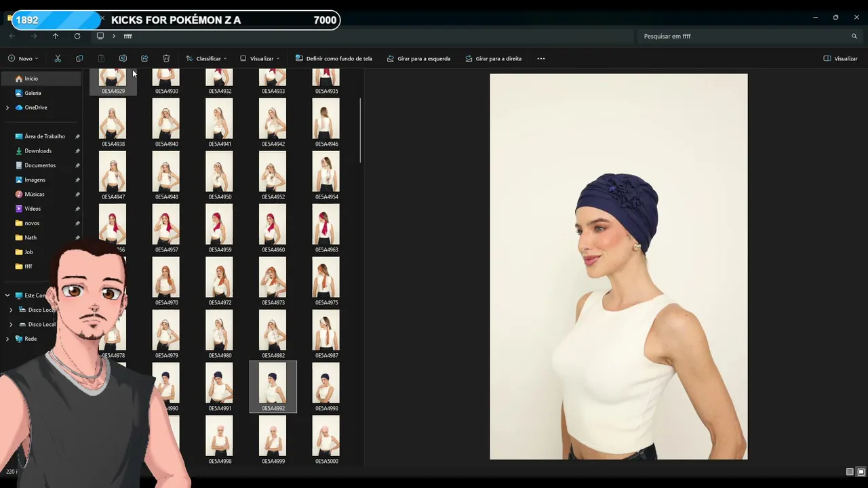Share the selected file using the toolbar icon
The height and width of the screenshot is (488, 868).
click(x=144, y=58)
